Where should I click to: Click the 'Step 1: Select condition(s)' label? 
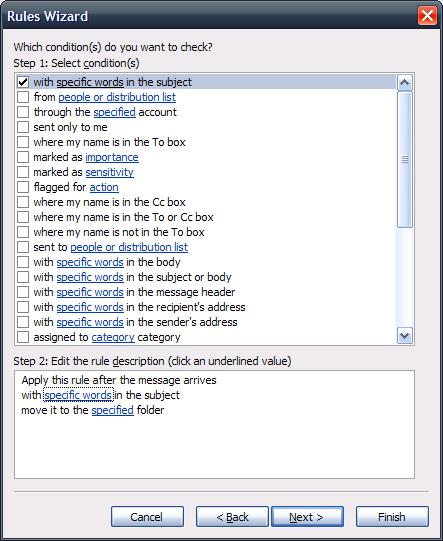[76, 63]
